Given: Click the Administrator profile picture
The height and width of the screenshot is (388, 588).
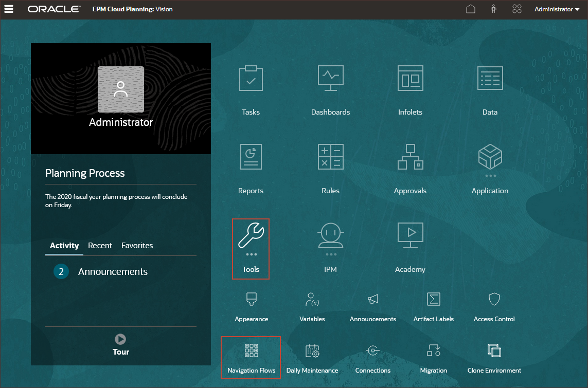Looking at the screenshot, I should coord(121,89).
